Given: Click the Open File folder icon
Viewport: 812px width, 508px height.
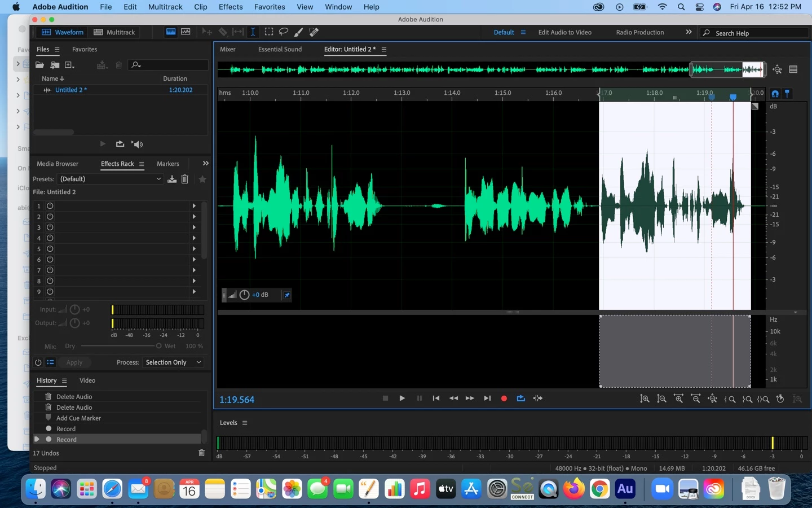Looking at the screenshot, I should tap(39, 65).
